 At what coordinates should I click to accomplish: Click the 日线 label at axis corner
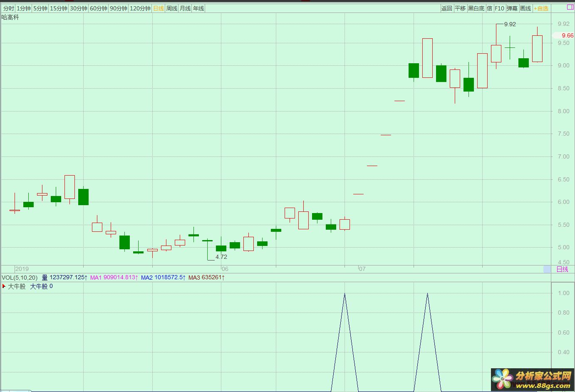click(563, 269)
